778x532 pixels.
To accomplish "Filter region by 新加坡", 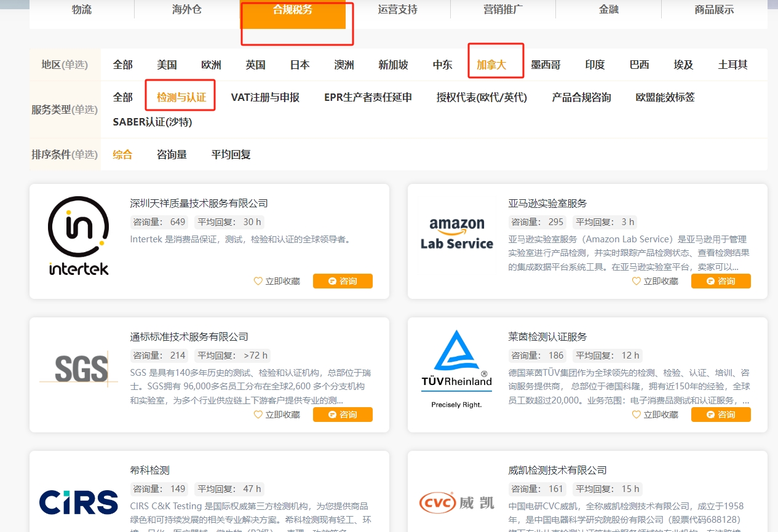I will click(393, 65).
